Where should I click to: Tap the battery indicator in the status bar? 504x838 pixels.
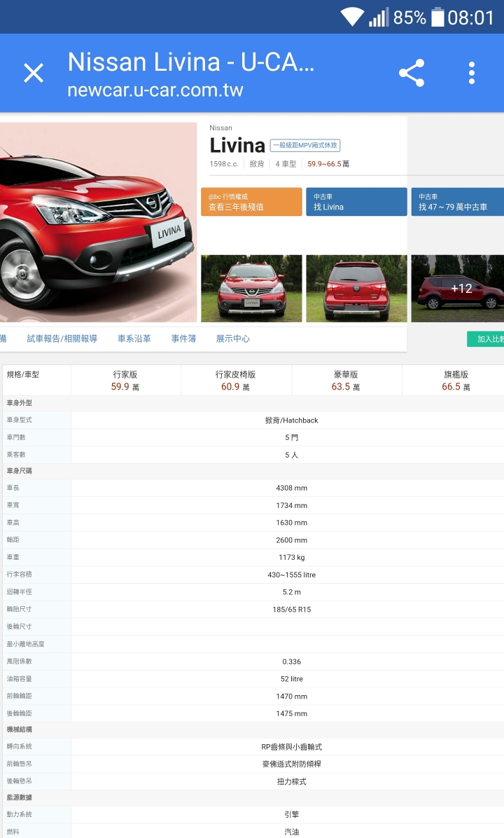[x=437, y=17]
